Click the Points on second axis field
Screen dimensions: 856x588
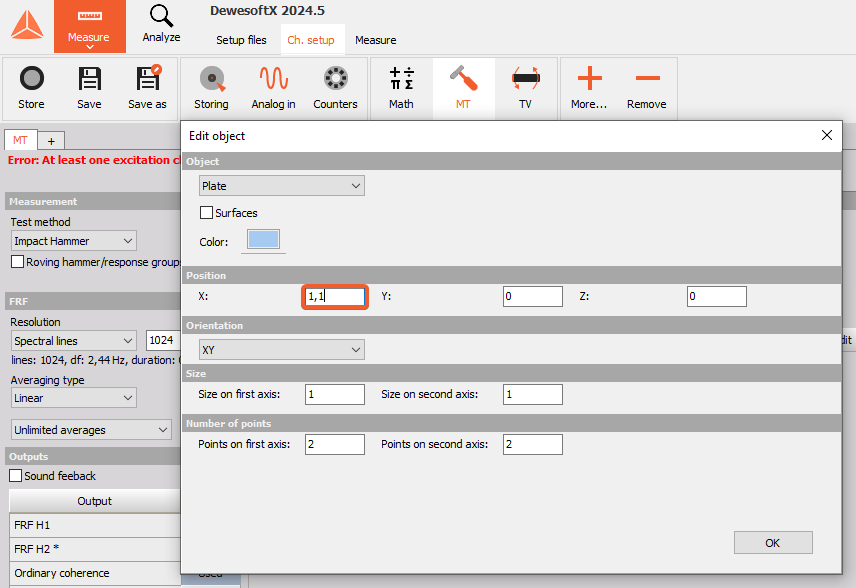coord(533,444)
